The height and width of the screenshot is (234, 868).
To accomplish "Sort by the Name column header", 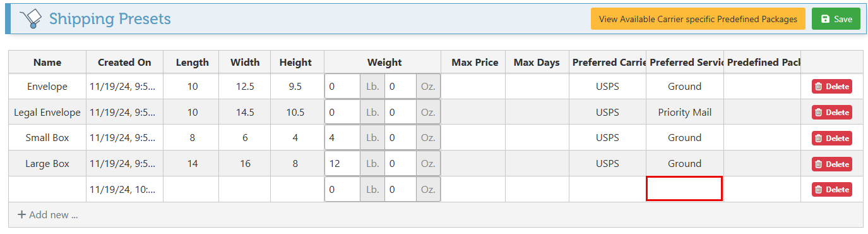I will pos(47,62).
